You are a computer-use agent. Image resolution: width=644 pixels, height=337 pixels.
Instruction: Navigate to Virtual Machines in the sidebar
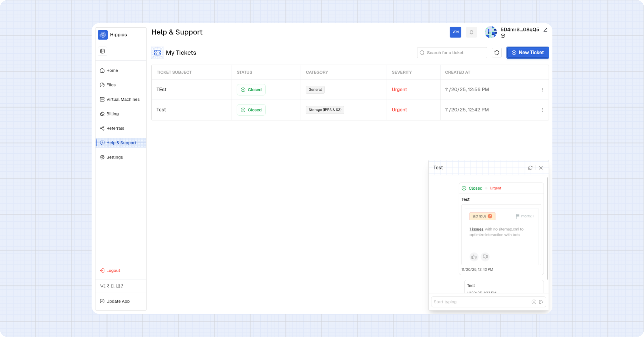pos(123,99)
